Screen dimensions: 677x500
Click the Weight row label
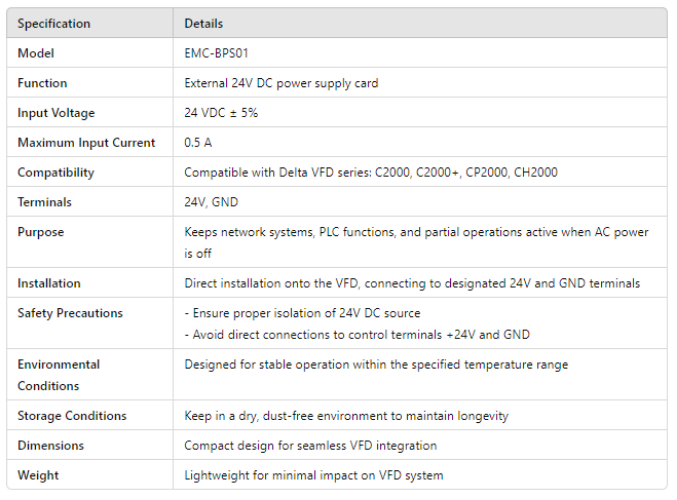(38, 475)
